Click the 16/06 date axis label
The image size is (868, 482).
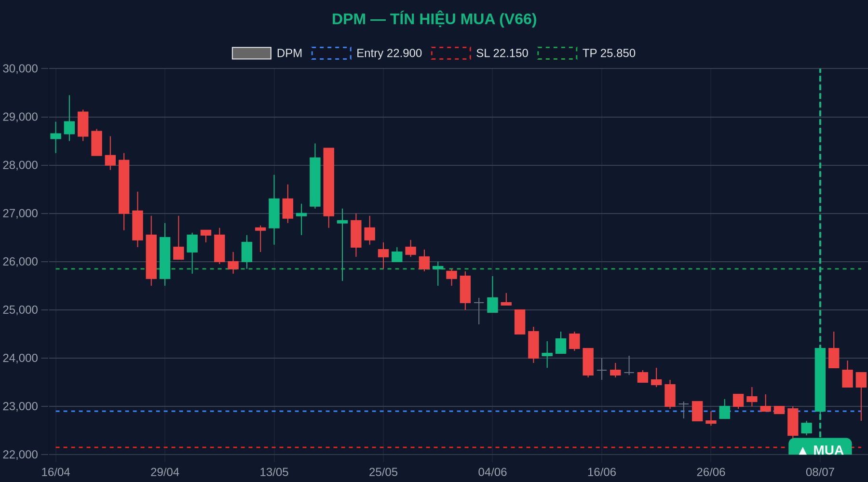pos(601,472)
